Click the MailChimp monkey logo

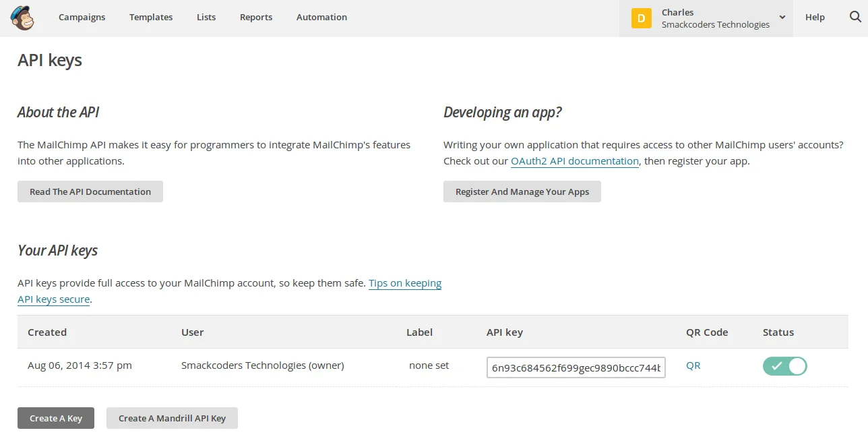22,18
